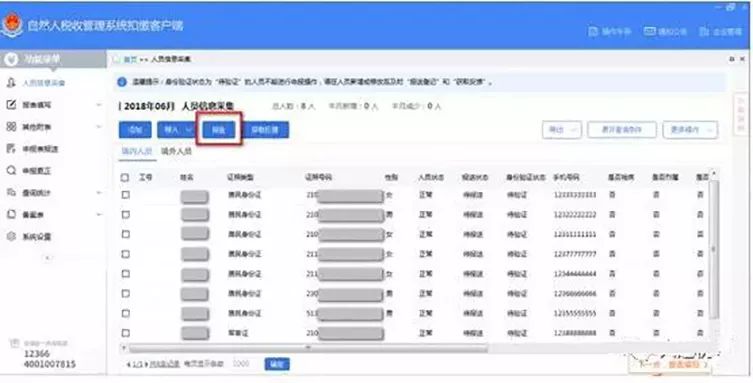Open the 导入 import dropdown arrow
This screenshot has height=383, width=753.
pos(189,130)
